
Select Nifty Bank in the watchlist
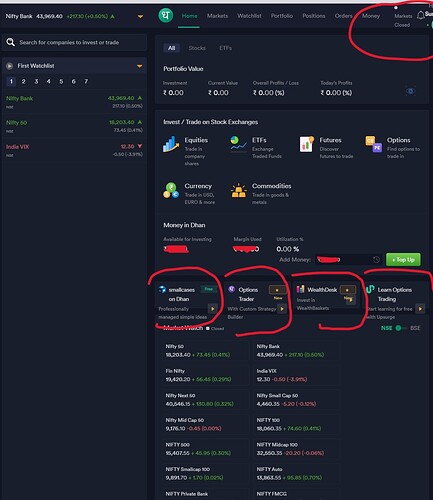(x=74, y=102)
